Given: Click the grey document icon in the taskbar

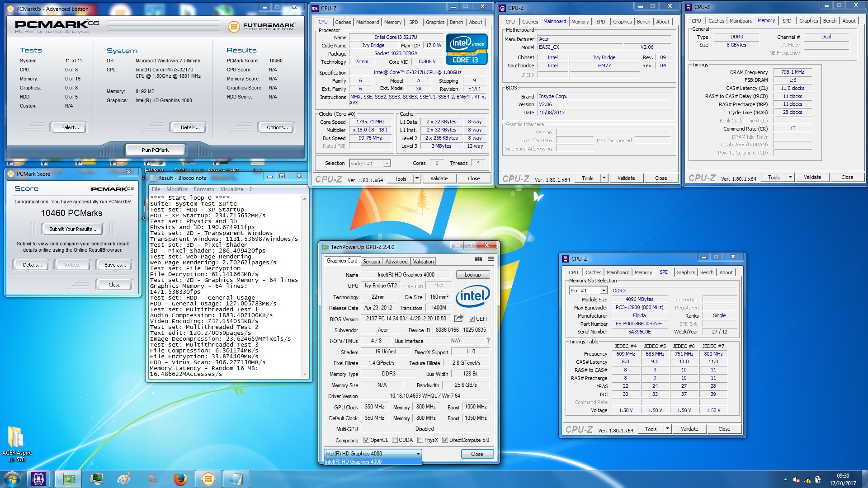Looking at the screenshot, I should [153, 479].
